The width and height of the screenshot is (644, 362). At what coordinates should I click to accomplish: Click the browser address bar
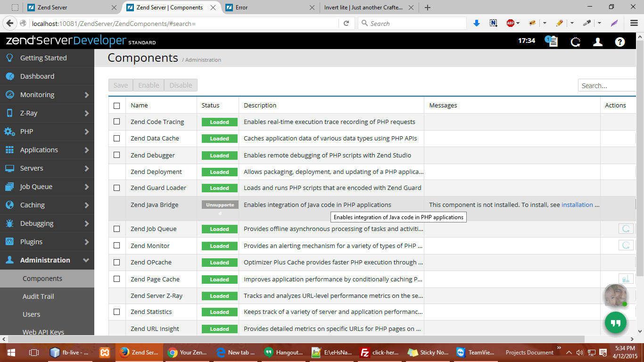coord(185,23)
